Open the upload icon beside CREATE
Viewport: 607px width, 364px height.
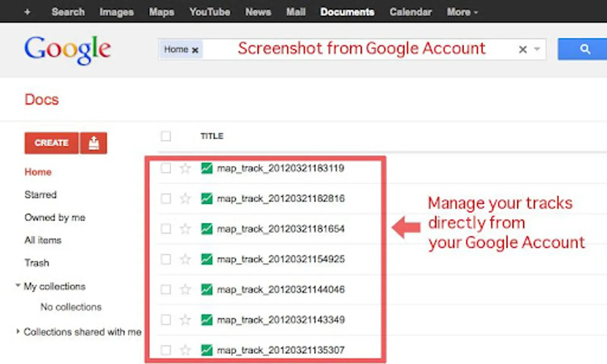(x=93, y=143)
